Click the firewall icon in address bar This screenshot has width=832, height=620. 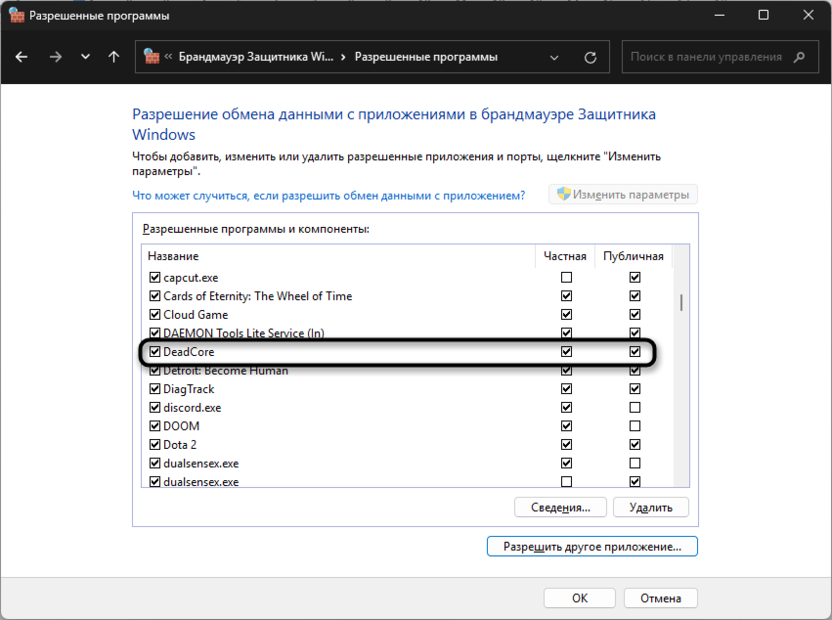tap(152, 57)
